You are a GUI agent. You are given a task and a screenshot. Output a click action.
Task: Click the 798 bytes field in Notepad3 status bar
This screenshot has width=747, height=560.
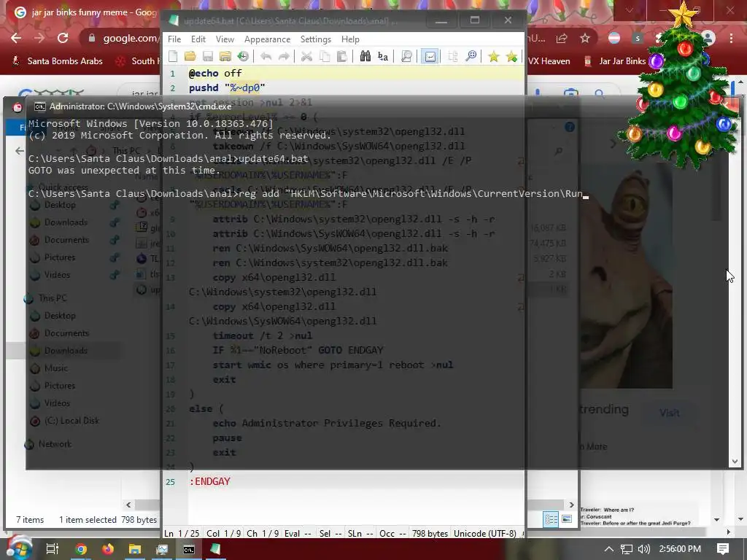coord(430,533)
